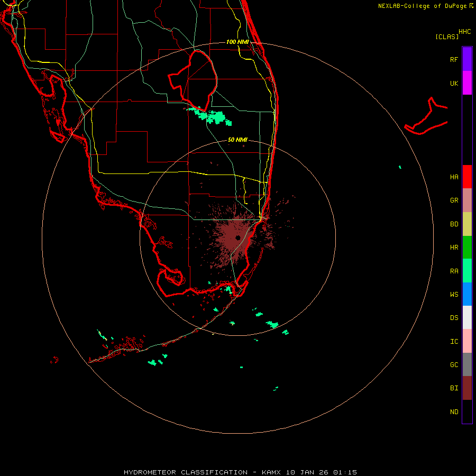The image size is (476, 476).
Task: Click the "HA" legend label
Action: click(x=454, y=177)
